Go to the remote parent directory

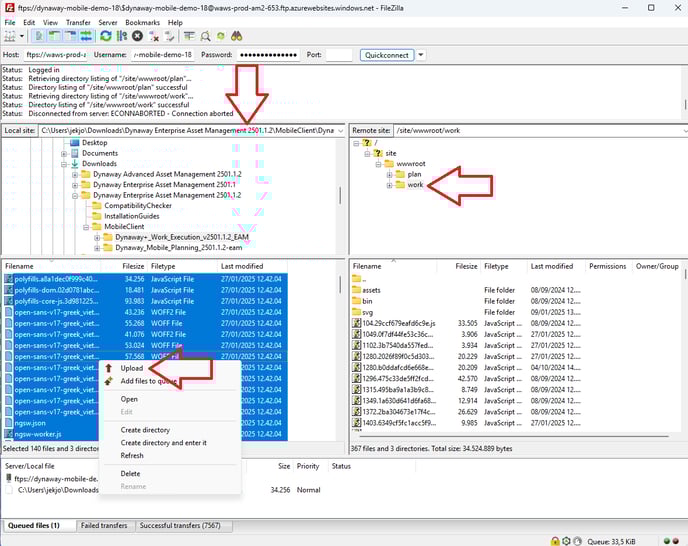point(359,279)
